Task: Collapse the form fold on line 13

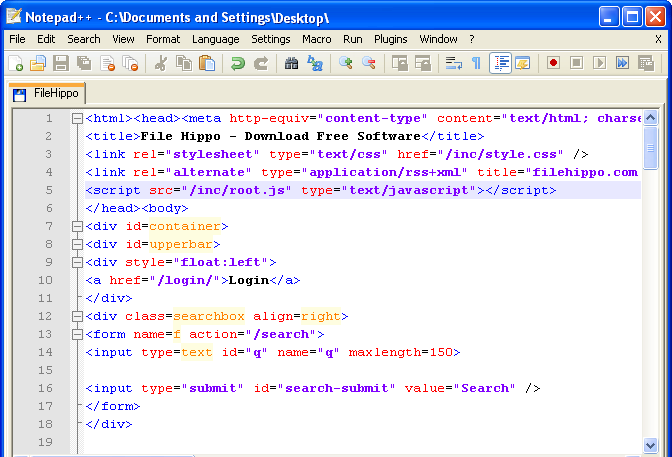Action: tap(77, 334)
